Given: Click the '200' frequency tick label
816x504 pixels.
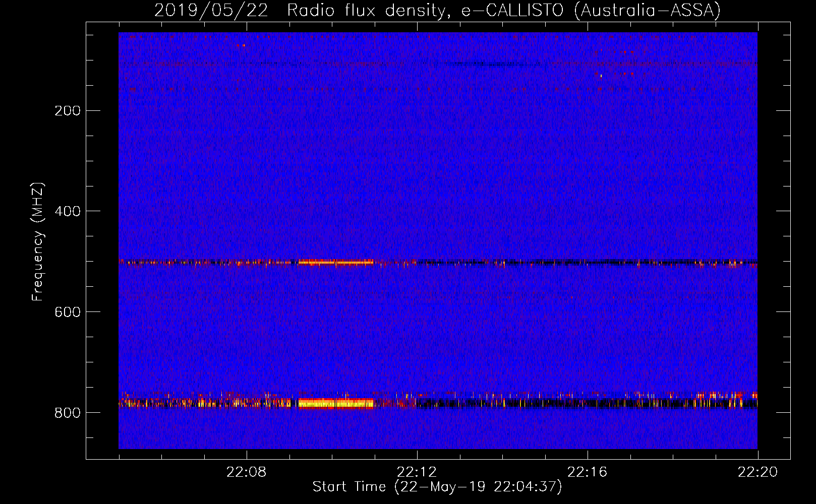Looking at the screenshot, I should (x=68, y=110).
